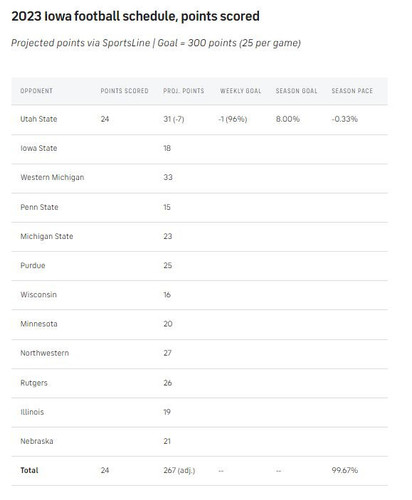Click the PROJ. POINTS column header
The image size is (412, 500).
183,91
